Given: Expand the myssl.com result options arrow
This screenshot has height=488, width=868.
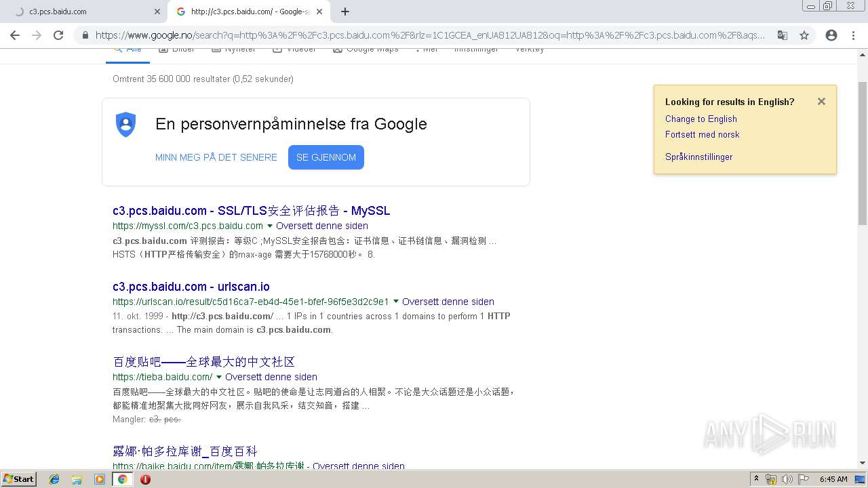Looking at the screenshot, I should pos(270,226).
